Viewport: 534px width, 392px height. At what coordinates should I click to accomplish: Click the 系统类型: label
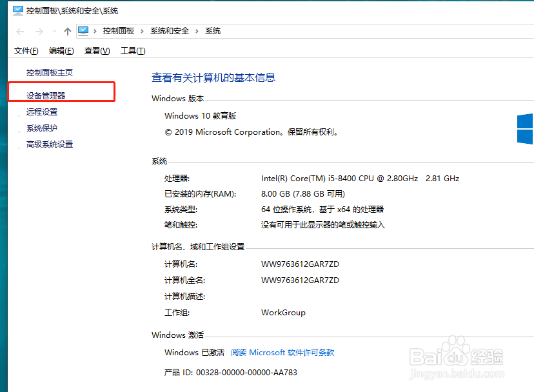pyautogui.click(x=181, y=209)
